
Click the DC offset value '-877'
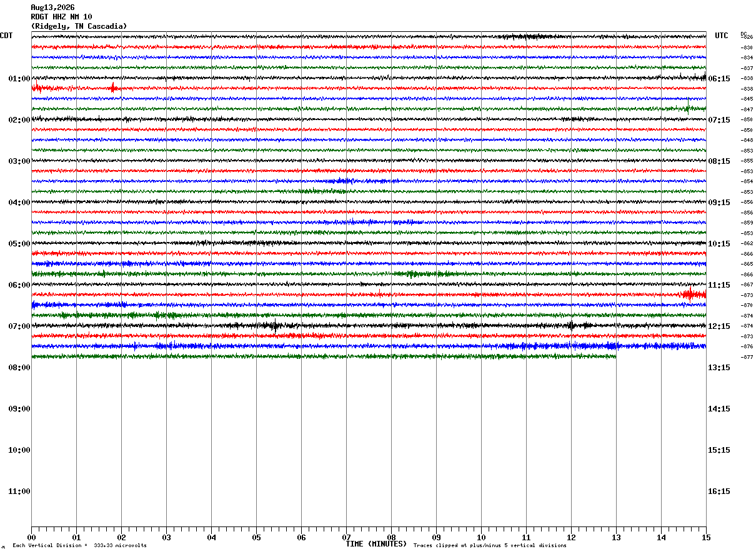tap(747, 357)
